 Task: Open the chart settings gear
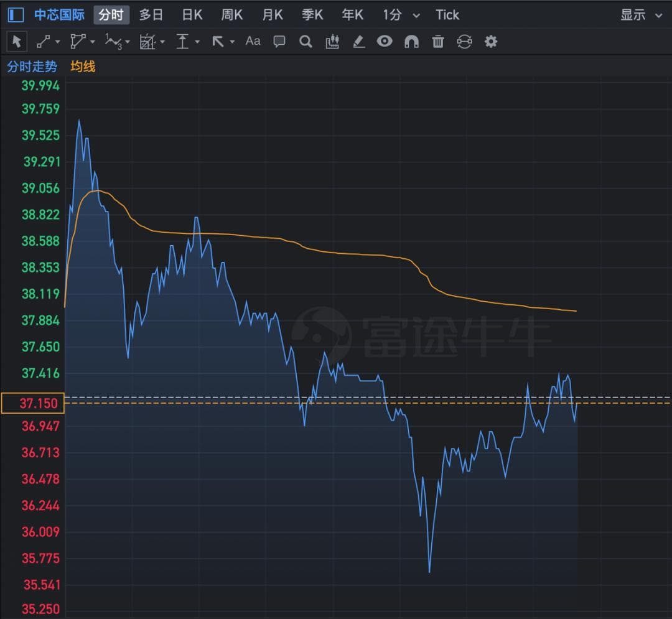491,42
